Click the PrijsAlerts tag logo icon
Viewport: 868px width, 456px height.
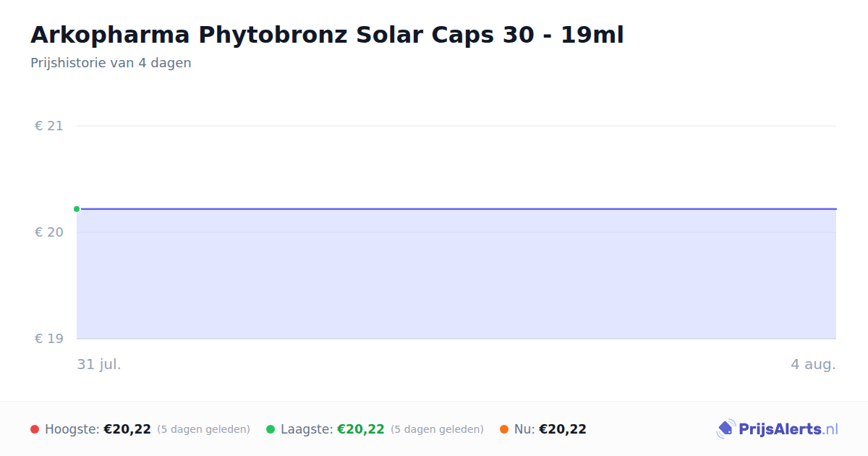tap(726, 429)
